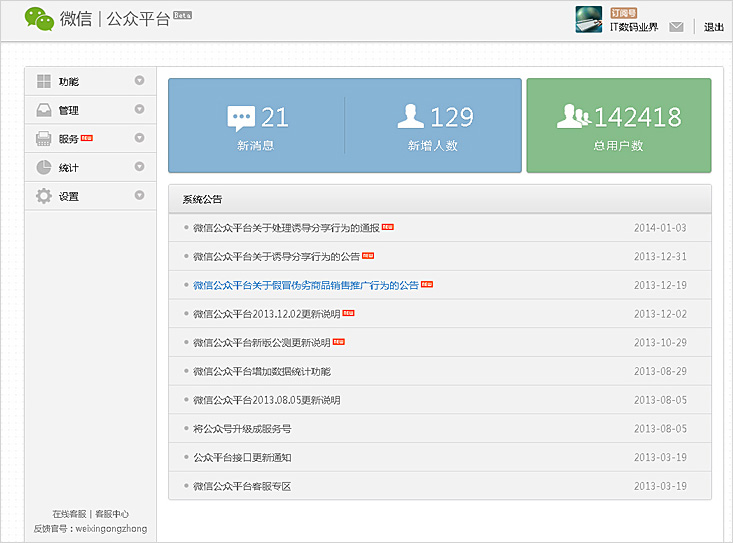Click the 设置 gear icon
The image size is (733, 543).
(44, 196)
